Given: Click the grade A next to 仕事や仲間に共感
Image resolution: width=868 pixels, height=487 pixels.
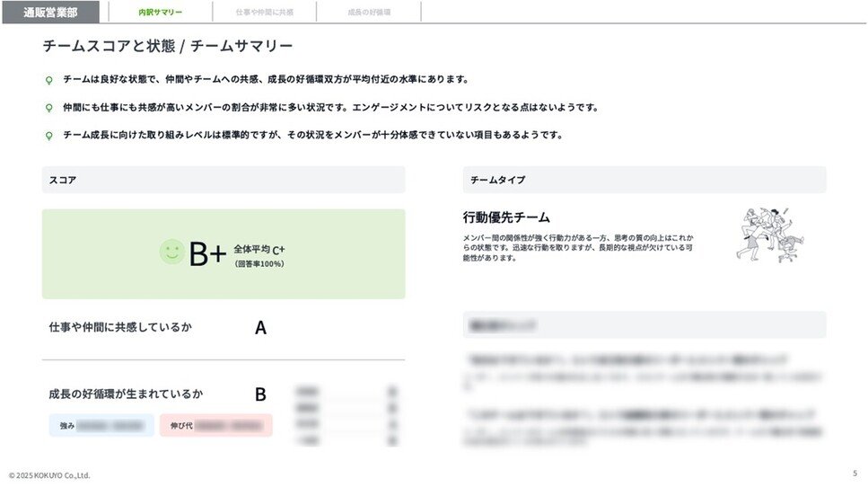Looking at the screenshot, I should [x=260, y=328].
